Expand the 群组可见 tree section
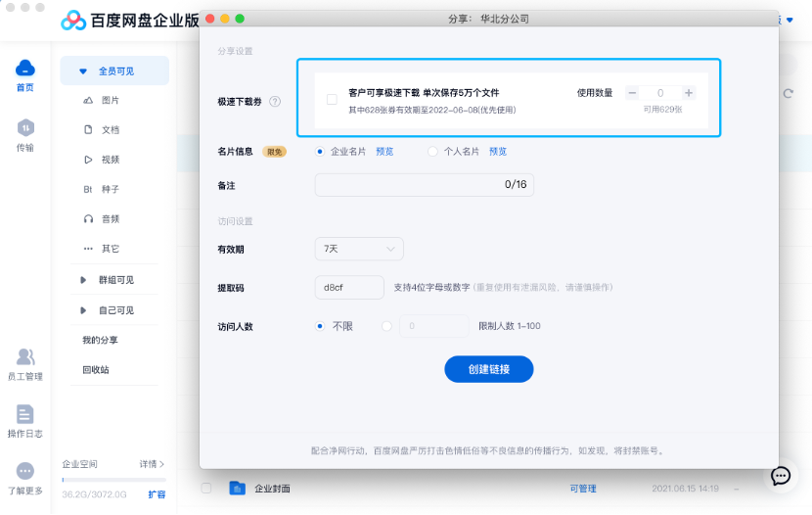The image size is (812, 515). coord(83,280)
